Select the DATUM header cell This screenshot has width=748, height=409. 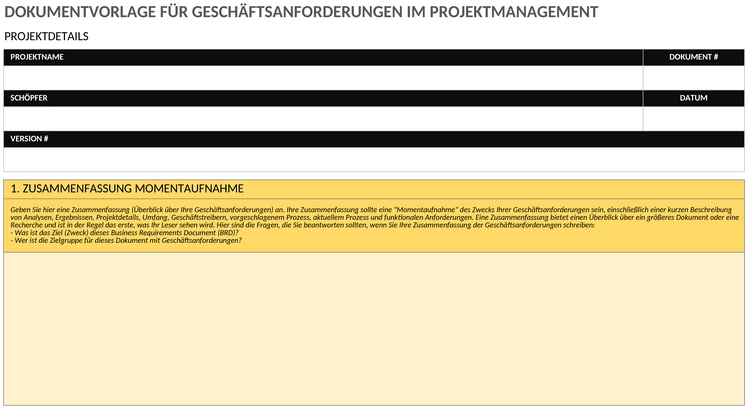coord(694,98)
